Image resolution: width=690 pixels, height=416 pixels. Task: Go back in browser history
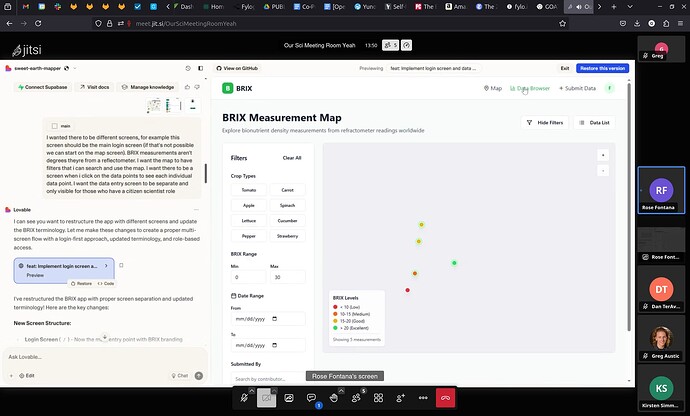9,23
